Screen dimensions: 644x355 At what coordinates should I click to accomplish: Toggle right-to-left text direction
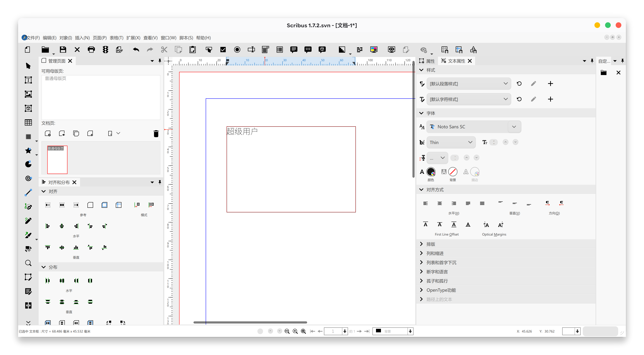(562, 203)
